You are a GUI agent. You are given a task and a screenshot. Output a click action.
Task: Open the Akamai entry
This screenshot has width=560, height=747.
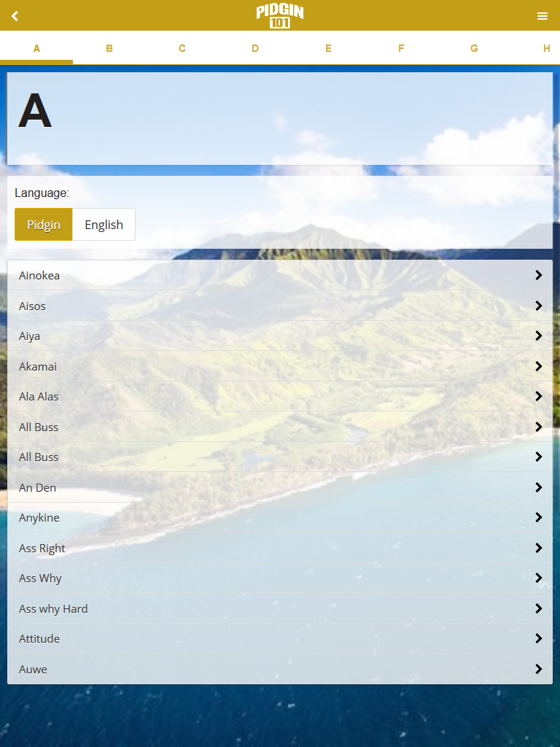coord(280,366)
